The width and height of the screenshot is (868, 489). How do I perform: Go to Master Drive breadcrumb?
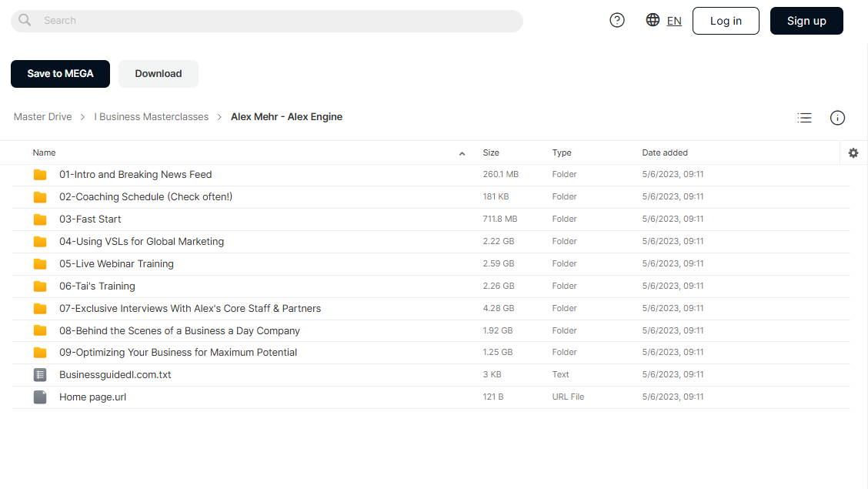point(42,117)
